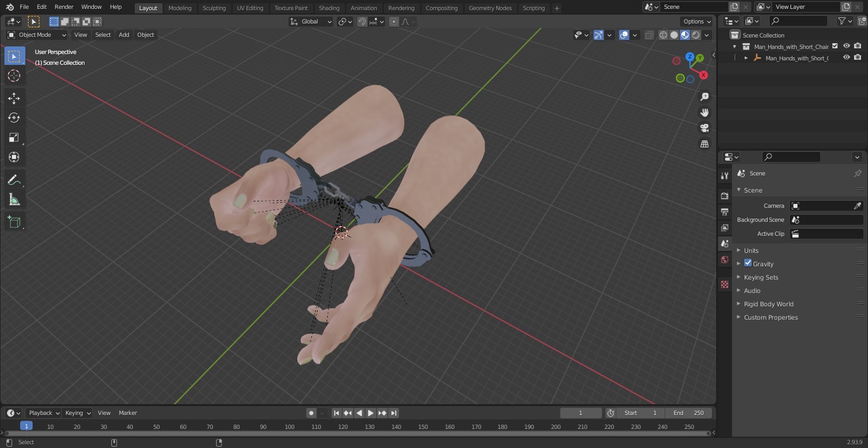Open the Texture properties tab

point(724,285)
